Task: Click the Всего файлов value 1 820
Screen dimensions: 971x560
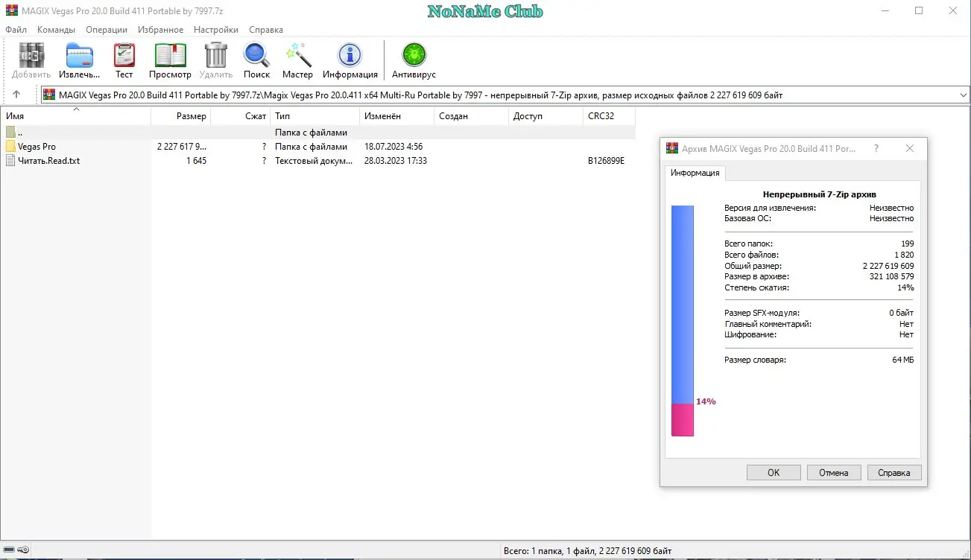Action: (x=904, y=255)
